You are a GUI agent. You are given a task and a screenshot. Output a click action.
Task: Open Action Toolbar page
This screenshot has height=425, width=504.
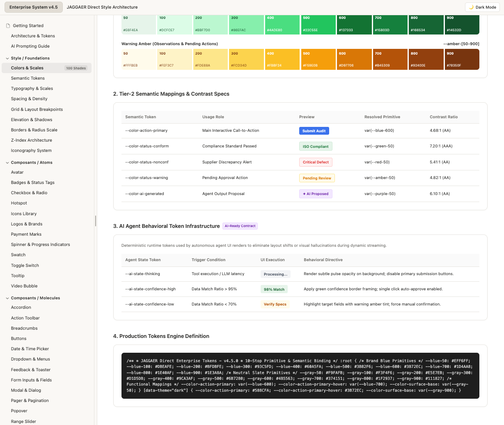tap(25, 318)
